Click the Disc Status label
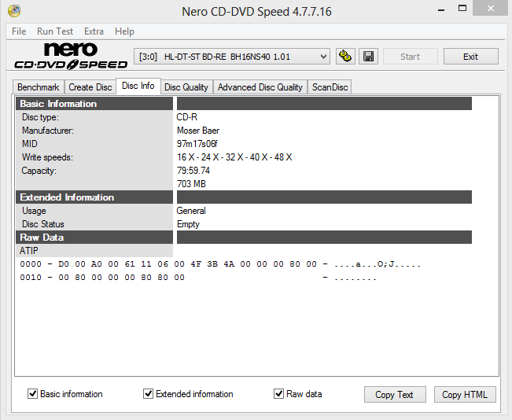 tap(43, 224)
